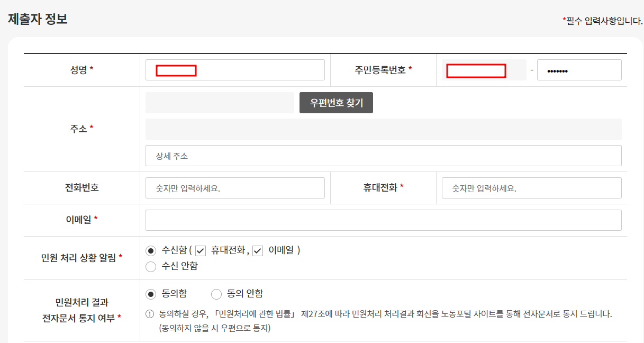Click the 전화번호 phone number field

point(235,187)
